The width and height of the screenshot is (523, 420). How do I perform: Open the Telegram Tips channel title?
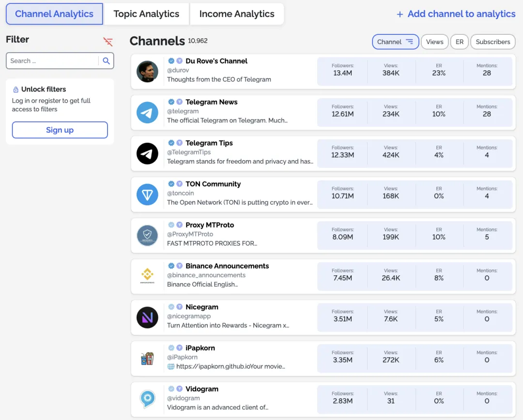(209, 143)
